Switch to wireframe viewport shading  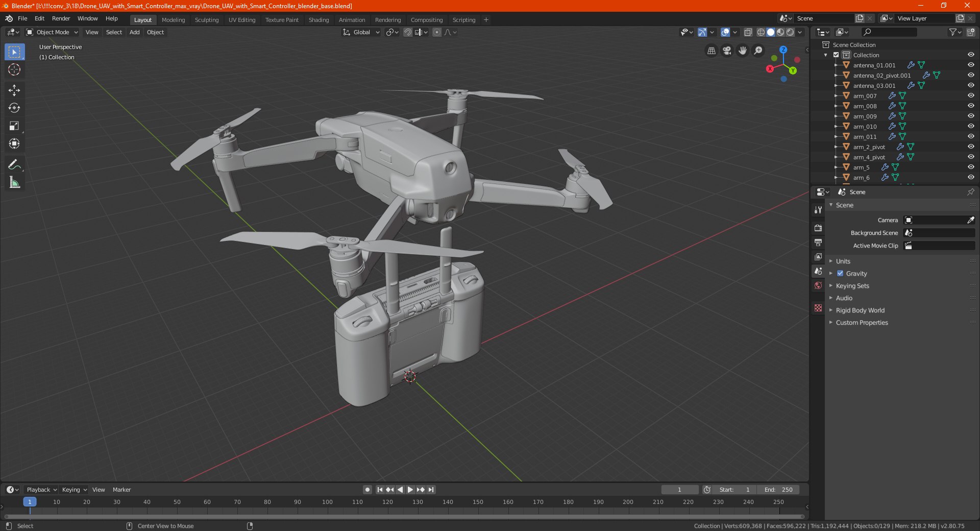pyautogui.click(x=761, y=32)
